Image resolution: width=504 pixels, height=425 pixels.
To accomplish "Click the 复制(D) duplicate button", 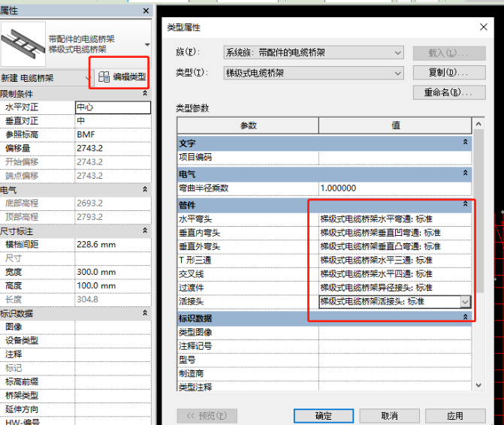I will [x=449, y=73].
